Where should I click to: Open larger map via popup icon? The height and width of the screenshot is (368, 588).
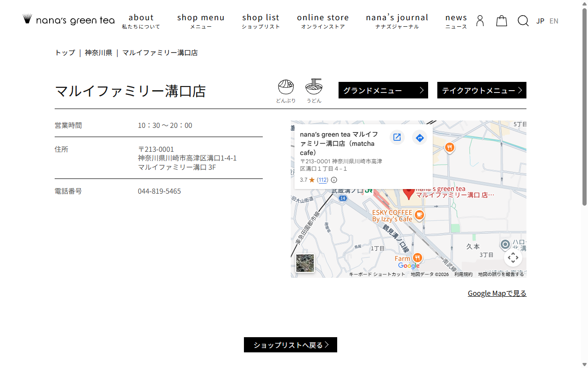click(x=397, y=138)
